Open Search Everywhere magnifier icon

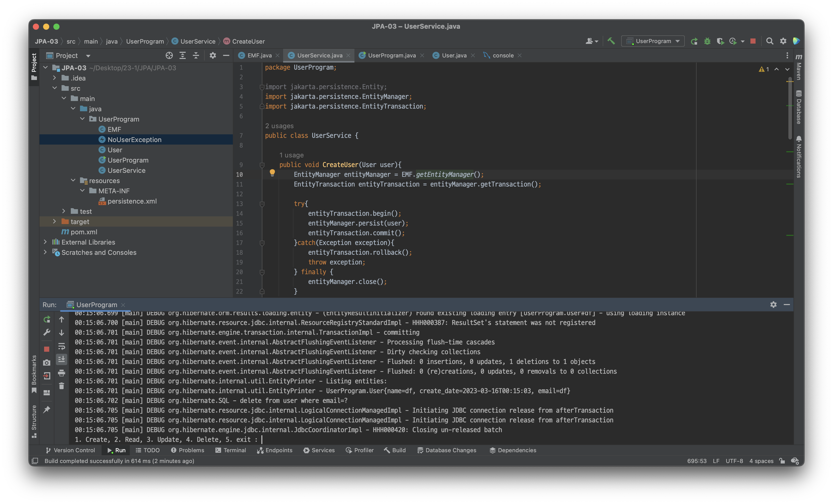point(770,41)
